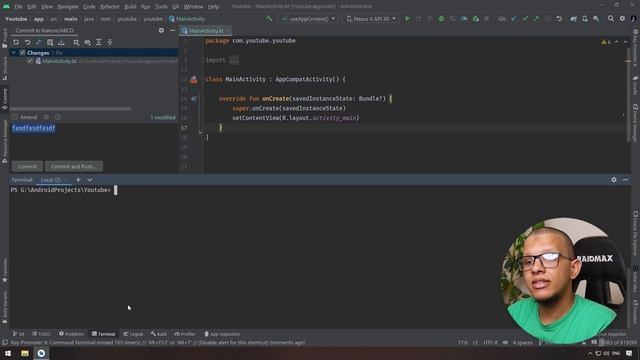Image resolution: width=640 pixels, height=360 pixels.
Task: Toggle the Changes checkbox
Action: [22, 53]
